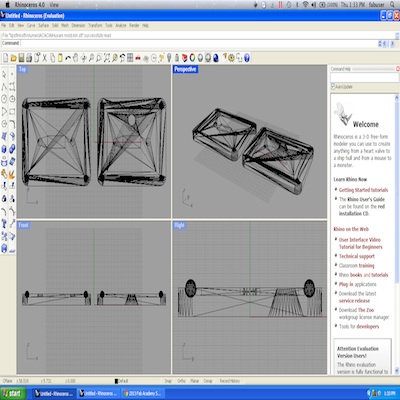400x400 pixels.
Task: Toggle Ortho mode in the status bar
Action: tap(181, 381)
